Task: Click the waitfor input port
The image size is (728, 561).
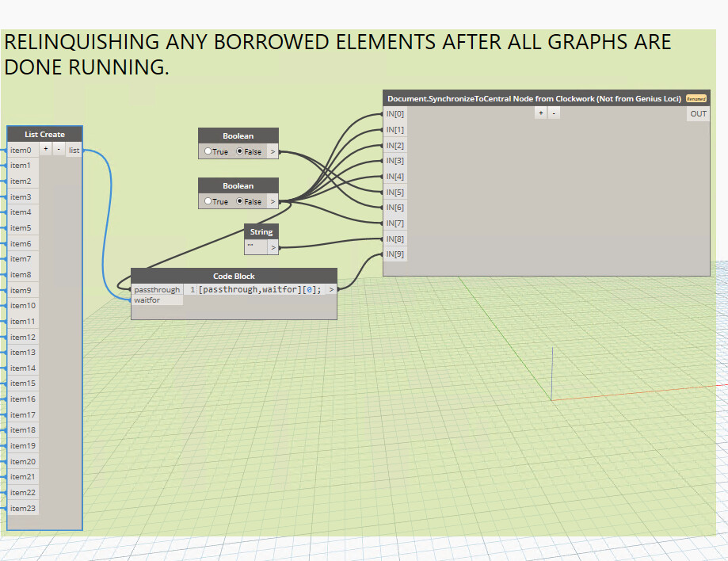Action: [x=157, y=300]
